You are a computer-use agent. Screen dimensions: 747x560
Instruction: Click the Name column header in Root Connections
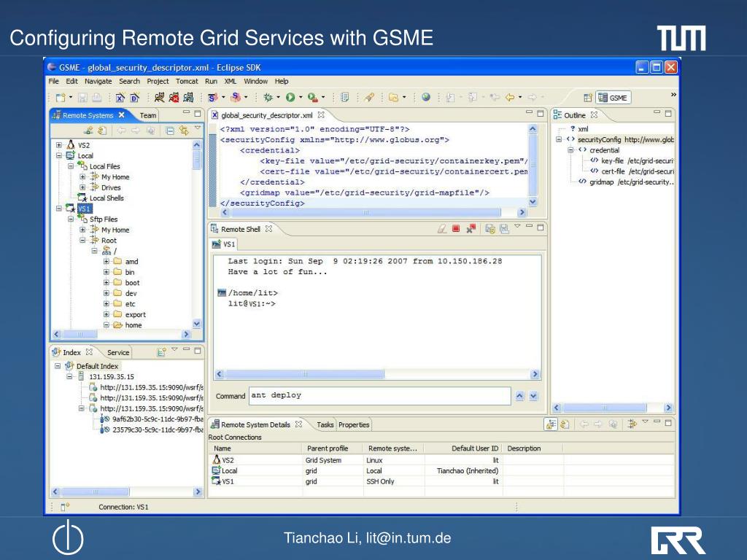(x=255, y=448)
